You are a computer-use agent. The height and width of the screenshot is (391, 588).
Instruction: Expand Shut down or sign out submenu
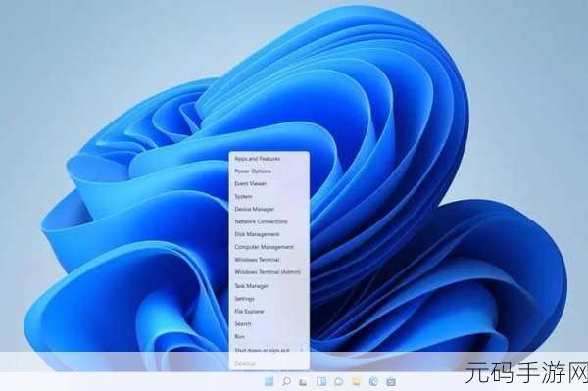269,350
